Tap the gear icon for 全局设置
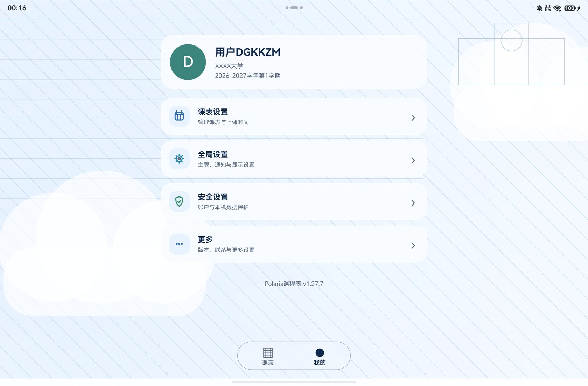Image resolution: width=588 pixels, height=386 pixels. tap(179, 159)
